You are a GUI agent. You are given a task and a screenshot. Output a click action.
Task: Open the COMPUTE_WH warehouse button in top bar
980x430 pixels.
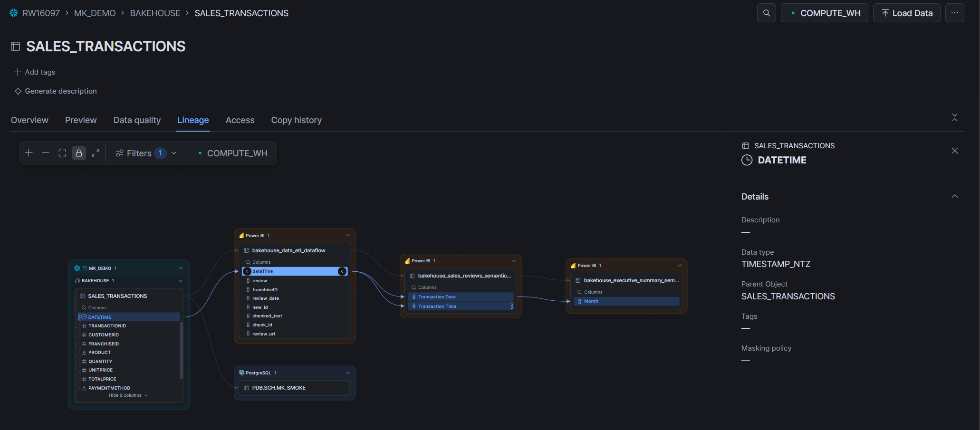pyautogui.click(x=825, y=13)
